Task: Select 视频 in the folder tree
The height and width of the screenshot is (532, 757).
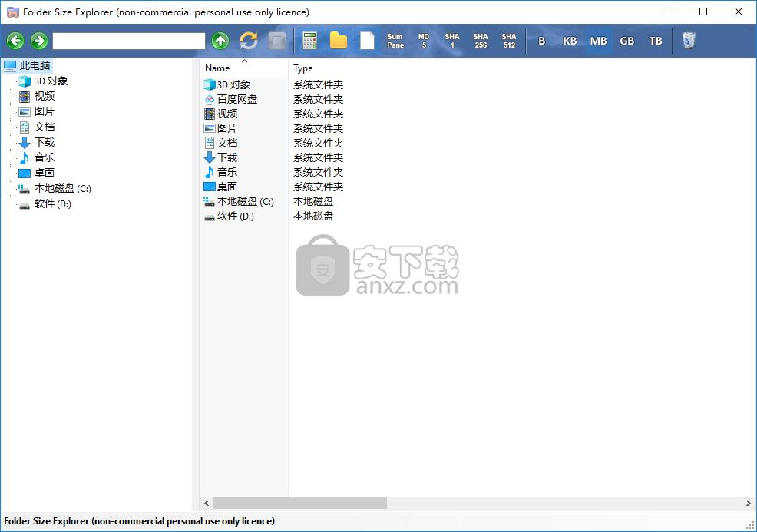Action: (x=45, y=96)
